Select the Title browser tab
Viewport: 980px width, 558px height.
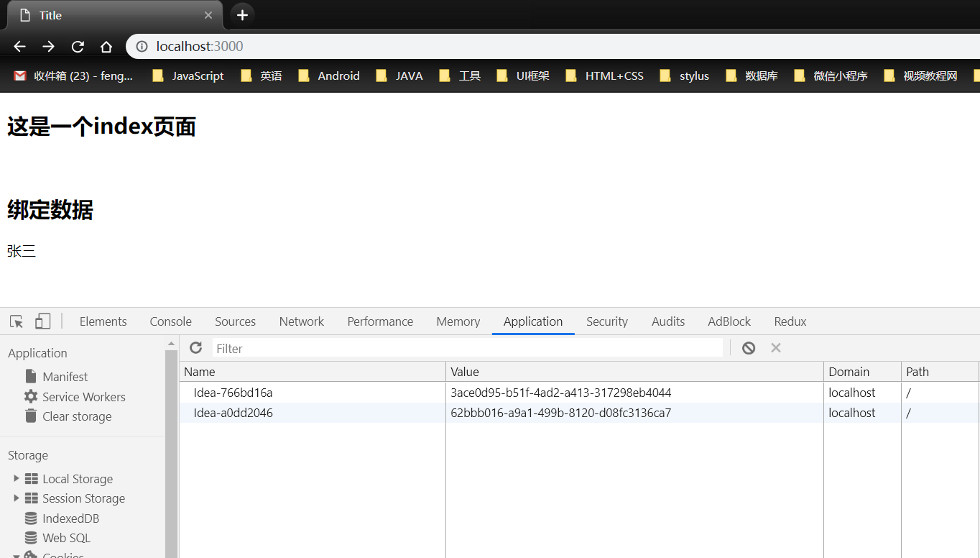tap(115, 15)
